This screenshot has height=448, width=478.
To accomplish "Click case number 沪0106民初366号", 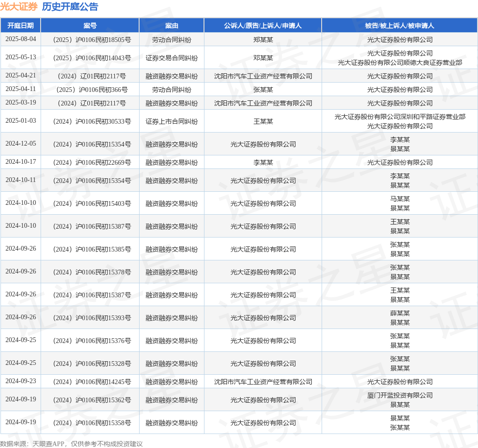I will (92, 90).
